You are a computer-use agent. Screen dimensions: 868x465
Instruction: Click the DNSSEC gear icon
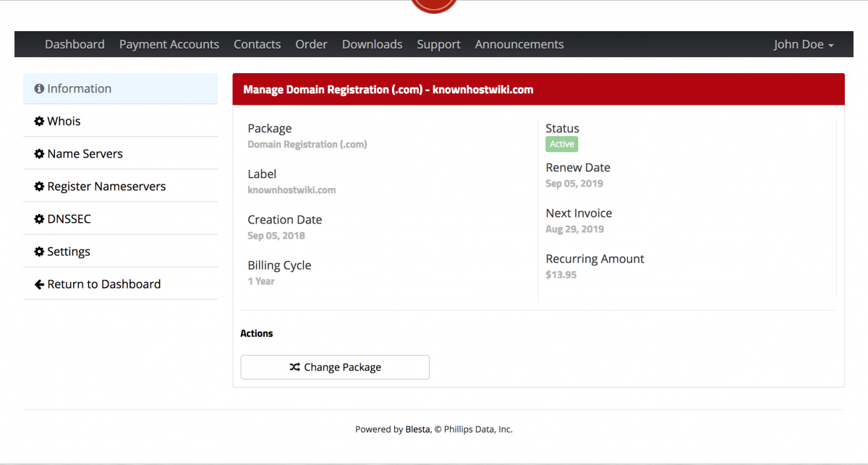point(40,218)
